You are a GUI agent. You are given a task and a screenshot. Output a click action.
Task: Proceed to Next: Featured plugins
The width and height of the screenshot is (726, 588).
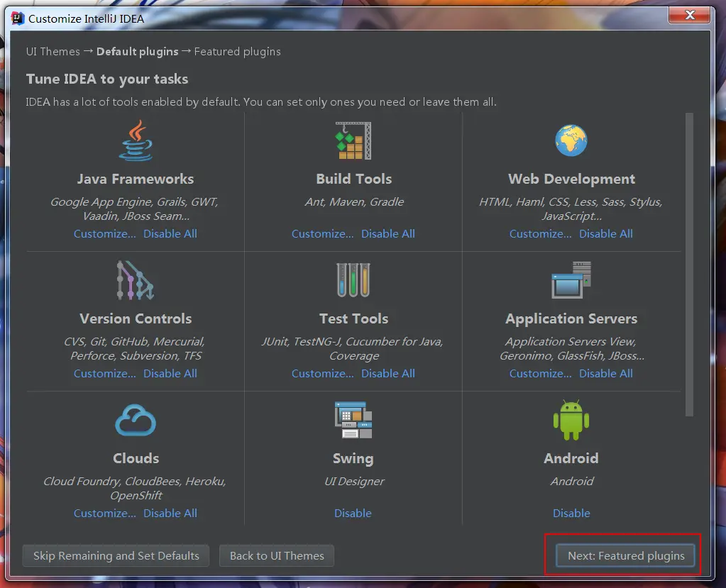tap(625, 555)
